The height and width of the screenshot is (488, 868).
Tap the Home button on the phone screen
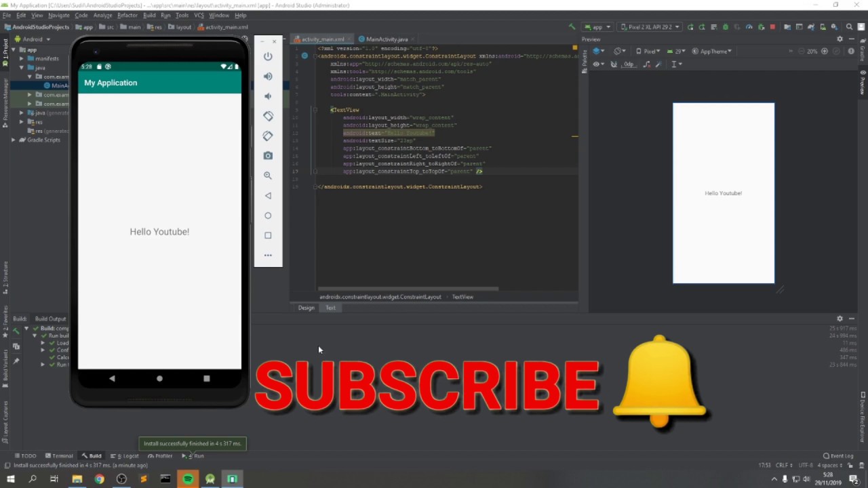pos(159,378)
